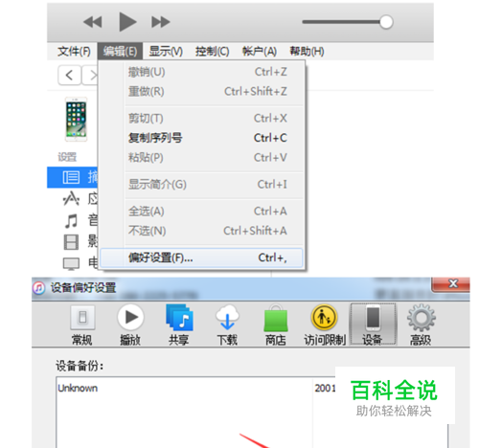
Task: Open the 帮助(H) menu
Action: tap(307, 51)
